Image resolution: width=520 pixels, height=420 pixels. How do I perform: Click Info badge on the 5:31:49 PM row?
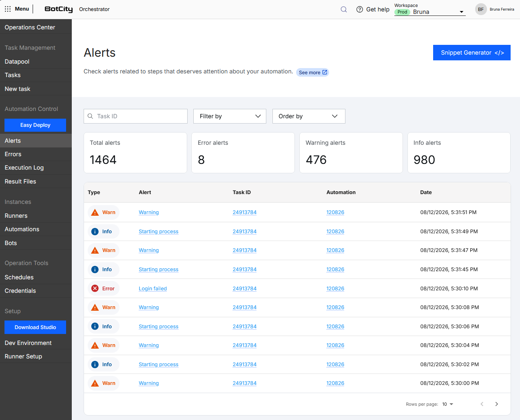point(104,232)
